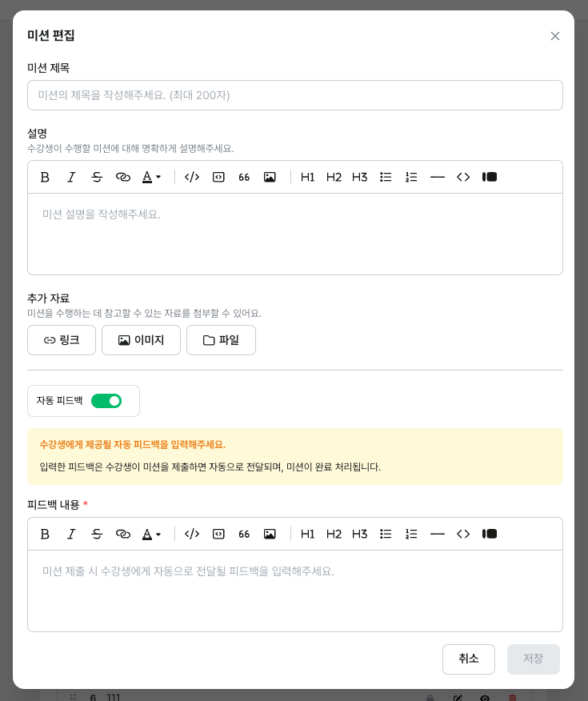The width and height of the screenshot is (588, 701).
Task: Insert inline code in the 설명 editor
Action: (x=192, y=177)
